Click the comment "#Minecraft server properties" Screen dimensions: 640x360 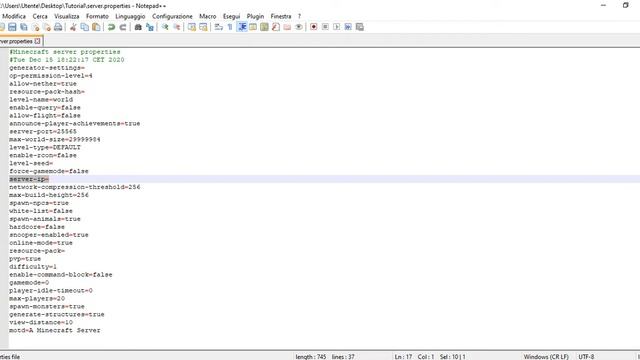(x=65, y=52)
